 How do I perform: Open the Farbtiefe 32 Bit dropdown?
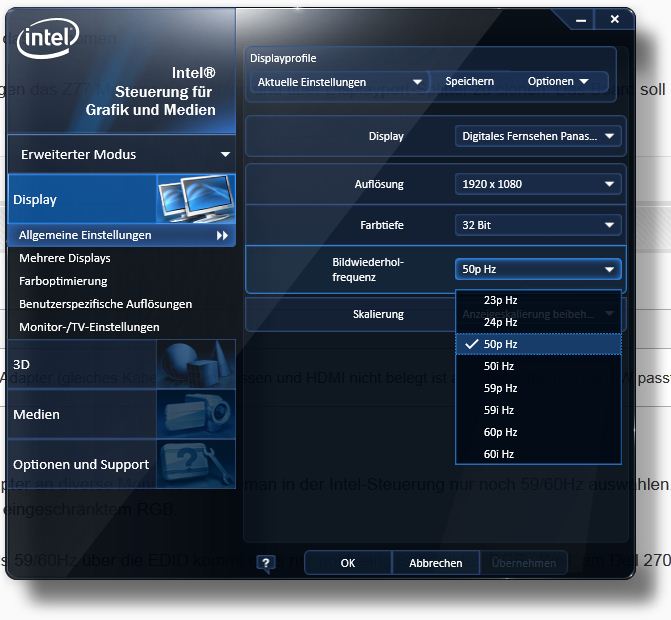click(538, 225)
